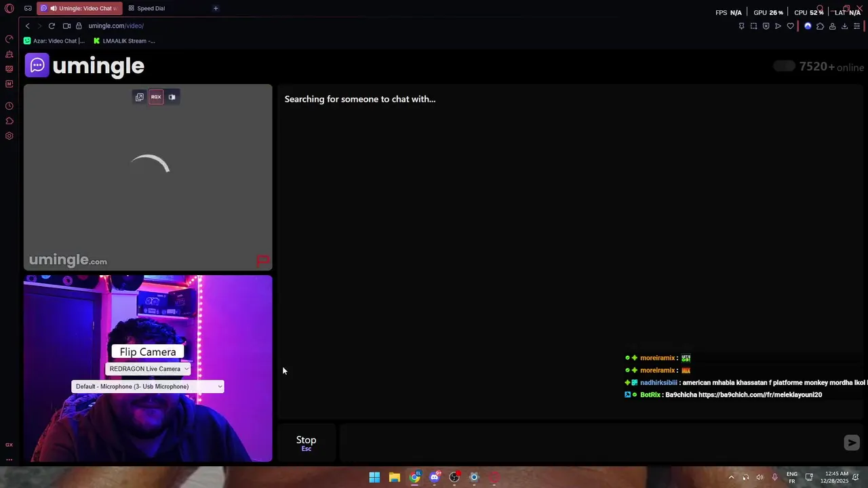The width and height of the screenshot is (868, 488).
Task: Click the GPU 26 % readout
Action: point(768,12)
